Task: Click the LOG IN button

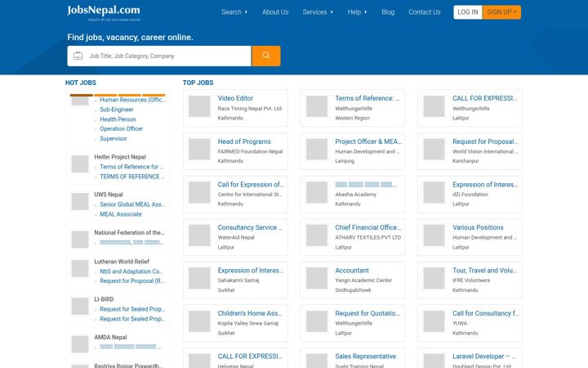Action: [468, 12]
